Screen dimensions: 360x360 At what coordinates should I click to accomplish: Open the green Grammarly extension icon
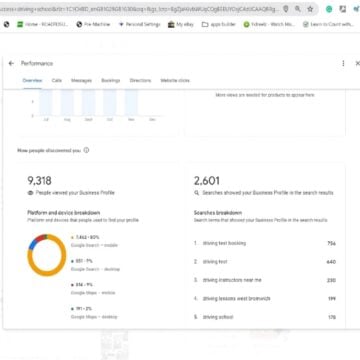pyautogui.click(x=329, y=9)
